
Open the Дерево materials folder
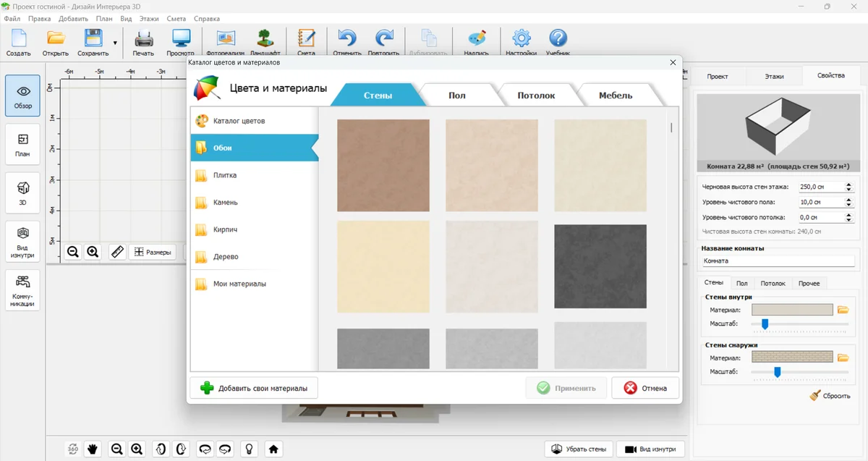pyautogui.click(x=253, y=257)
